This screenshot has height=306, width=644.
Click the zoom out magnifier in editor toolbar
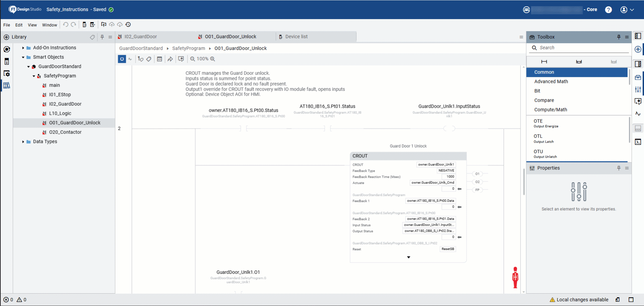(192, 59)
